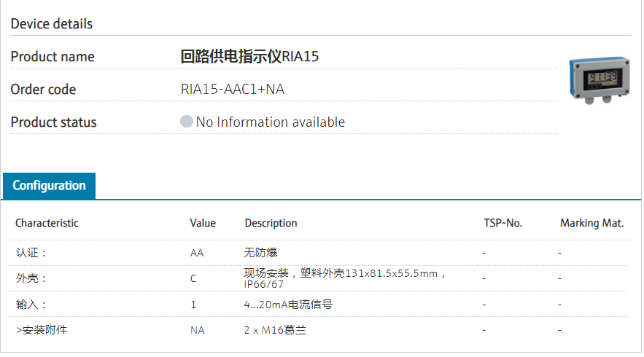644x357 pixels.
Task: Click the Device details section heading
Action: (52, 24)
